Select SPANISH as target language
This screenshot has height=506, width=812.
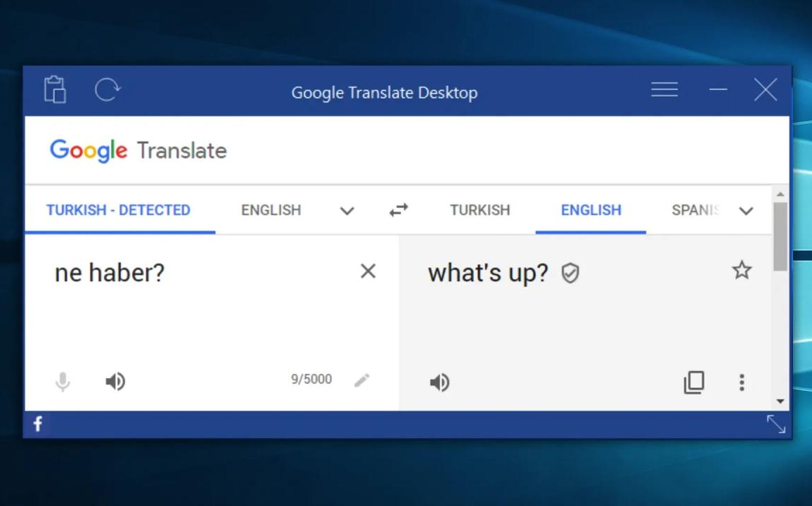695,209
